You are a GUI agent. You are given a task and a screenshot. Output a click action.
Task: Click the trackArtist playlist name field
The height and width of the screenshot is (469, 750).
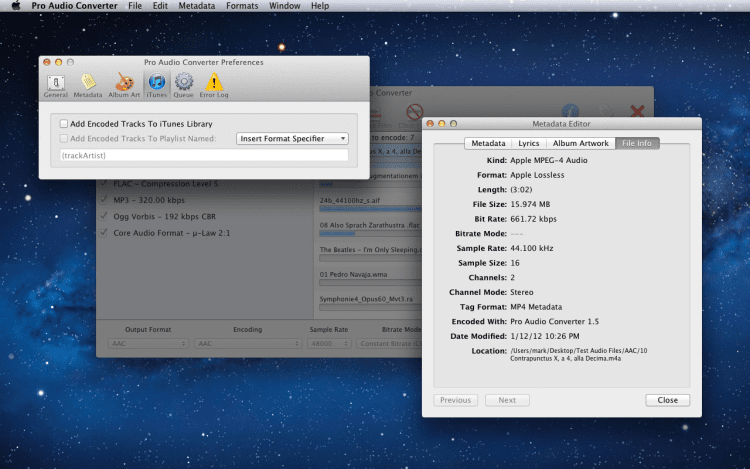tap(203, 155)
